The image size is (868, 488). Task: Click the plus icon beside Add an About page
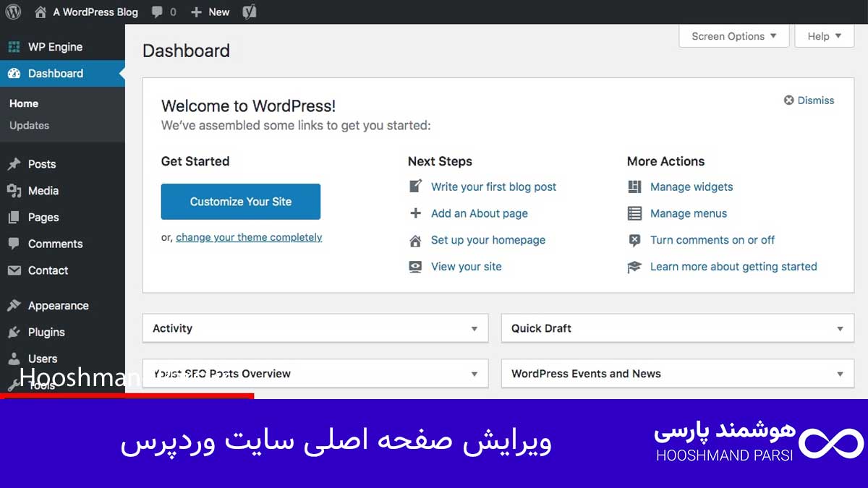pyautogui.click(x=415, y=213)
